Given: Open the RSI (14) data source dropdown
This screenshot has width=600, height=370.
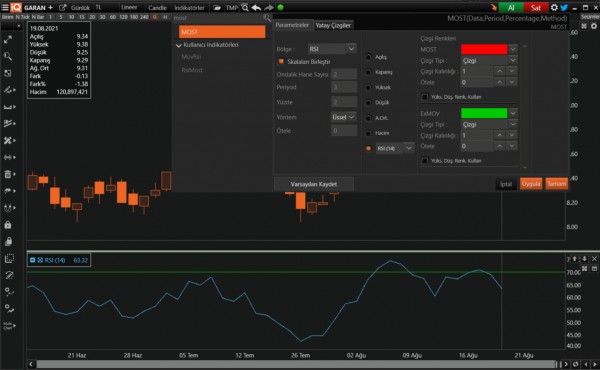Looking at the screenshot, I should pos(395,148).
